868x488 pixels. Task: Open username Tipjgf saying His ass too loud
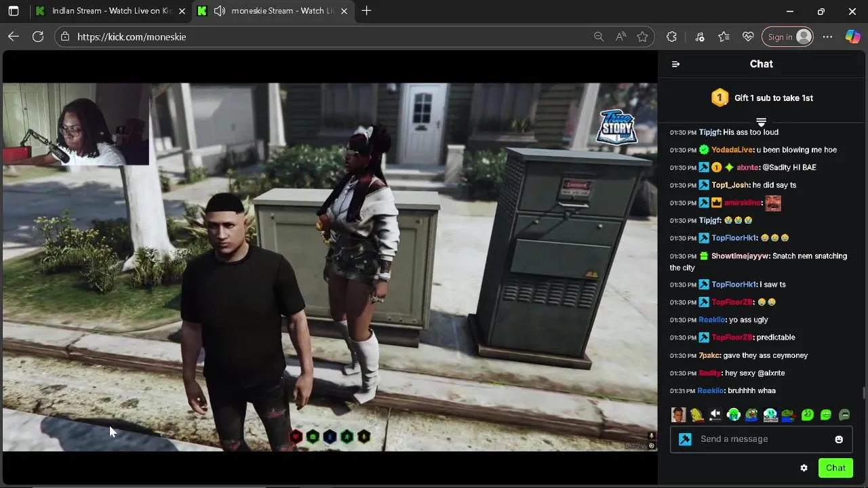coord(710,132)
